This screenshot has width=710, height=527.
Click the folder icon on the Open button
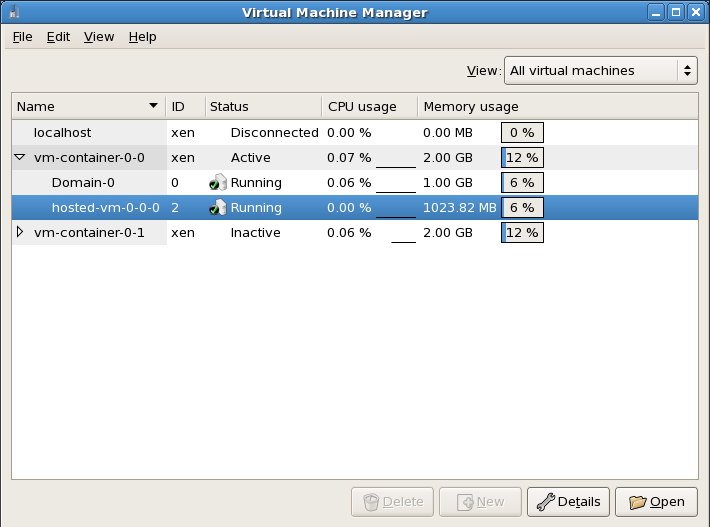click(x=635, y=502)
